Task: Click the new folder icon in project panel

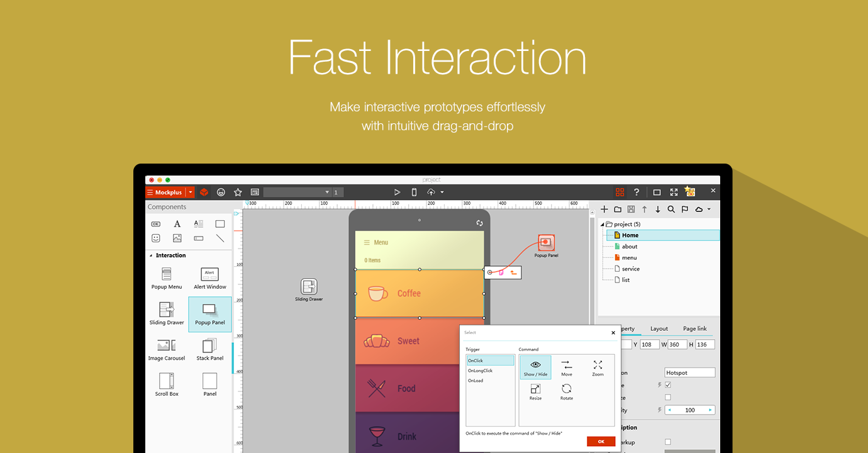Action: pyautogui.click(x=618, y=210)
